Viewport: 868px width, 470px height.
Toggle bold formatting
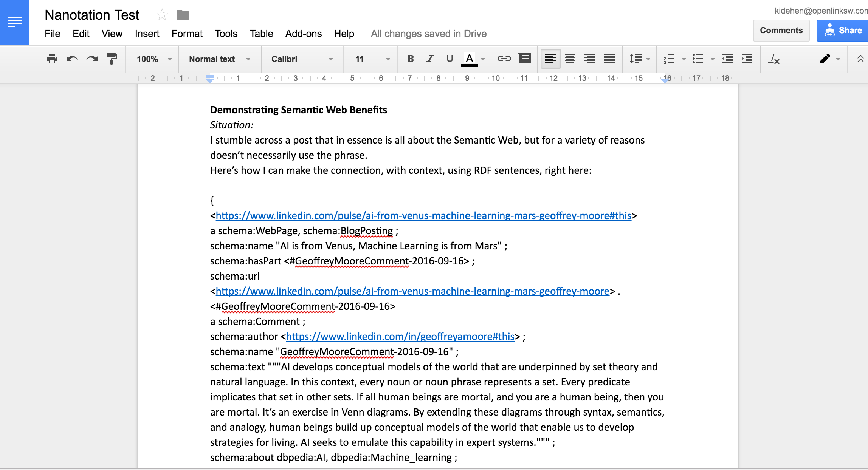coord(410,59)
